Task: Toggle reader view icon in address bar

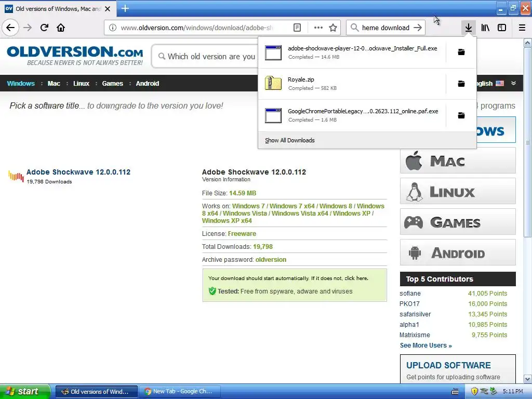Action: point(297,28)
